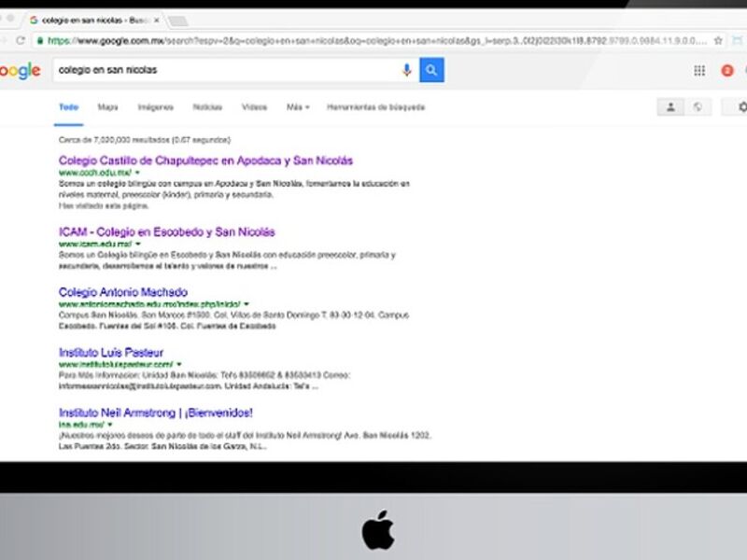
Task: Expand arrow beside institutoluispasteur.com URL
Action: click(x=179, y=364)
